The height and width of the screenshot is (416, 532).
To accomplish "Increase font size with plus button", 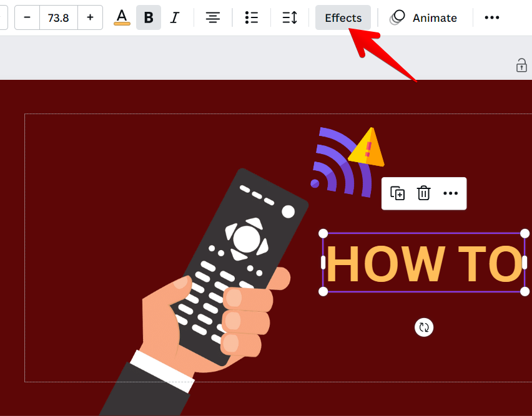I will (x=90, y=17).
